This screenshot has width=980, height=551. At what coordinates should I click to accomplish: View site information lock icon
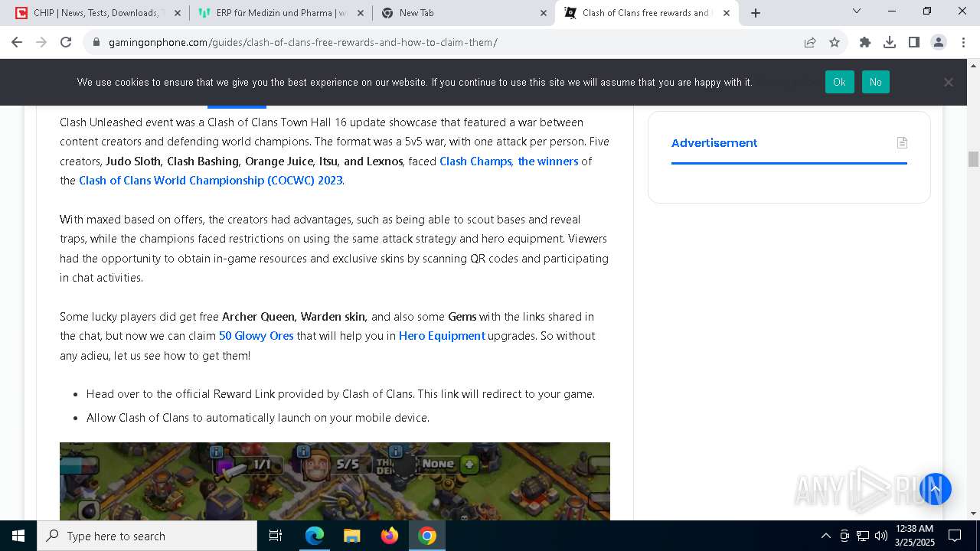click(x=96, y=42)
